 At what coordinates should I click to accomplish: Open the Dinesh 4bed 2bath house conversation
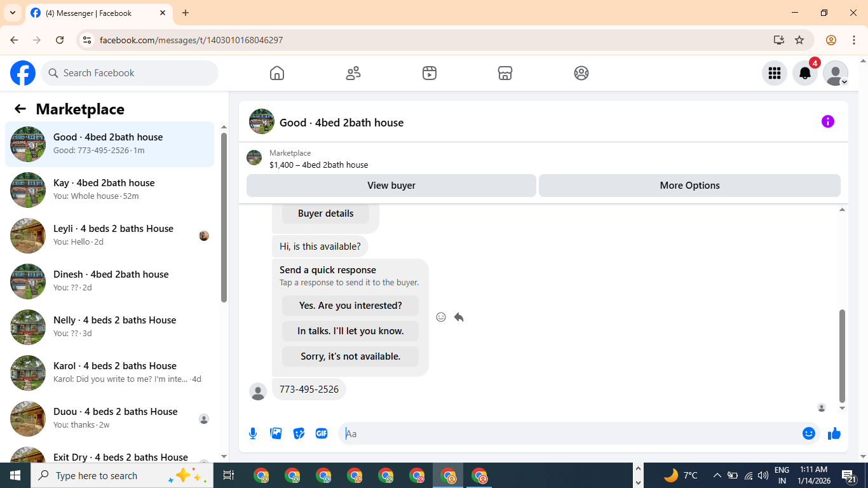(110, 281)
